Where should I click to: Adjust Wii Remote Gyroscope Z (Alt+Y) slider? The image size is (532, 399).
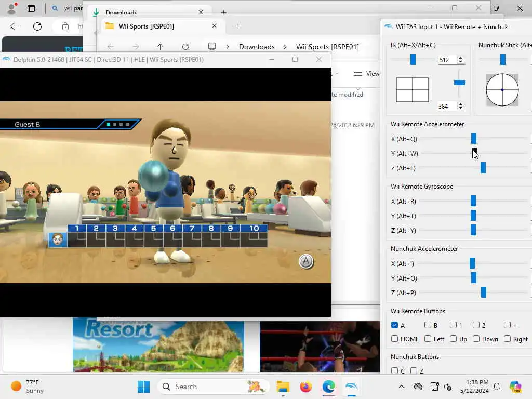(474, 230)
